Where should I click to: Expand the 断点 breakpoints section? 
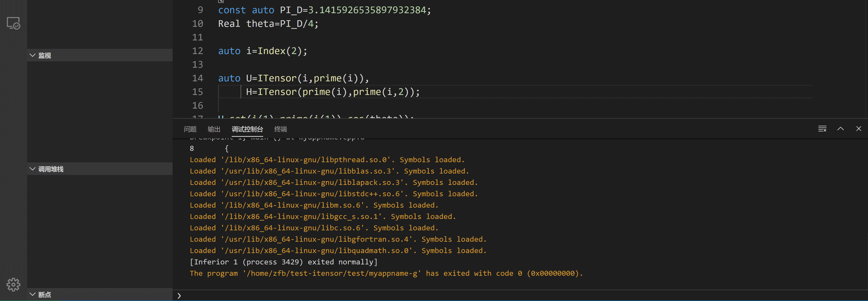point(45,295)
